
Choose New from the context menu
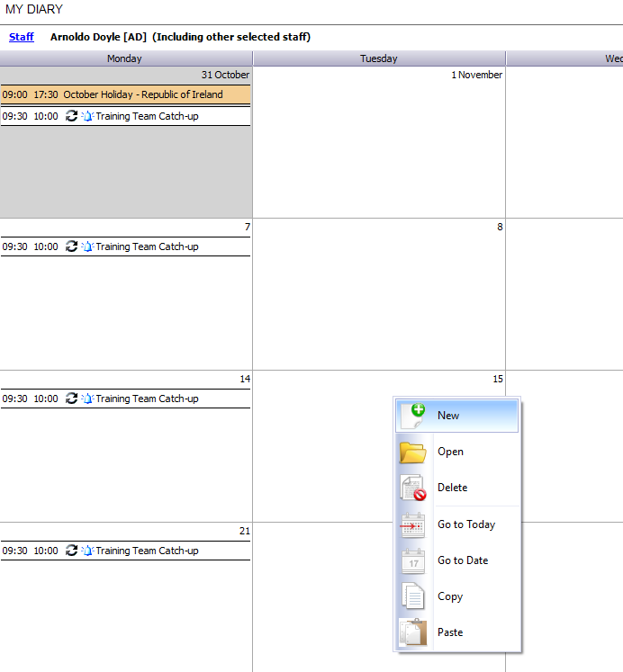pyautogui.click(x=456, y=416)
